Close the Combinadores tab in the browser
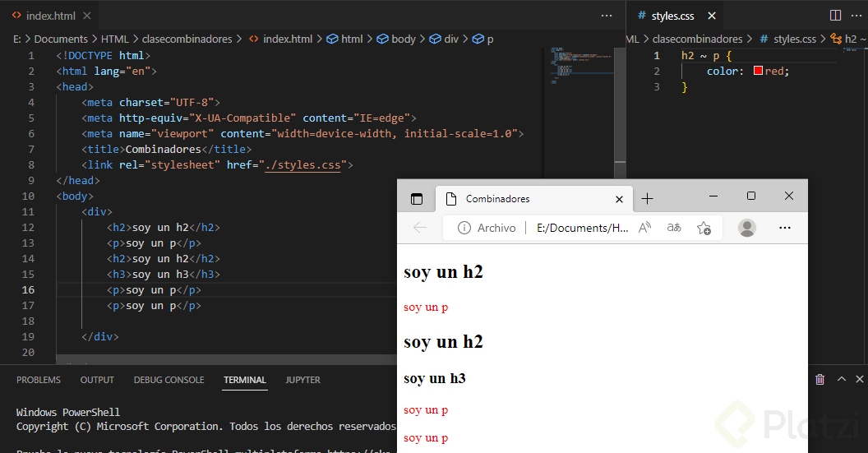868x453 pixels. pos(620,199)
